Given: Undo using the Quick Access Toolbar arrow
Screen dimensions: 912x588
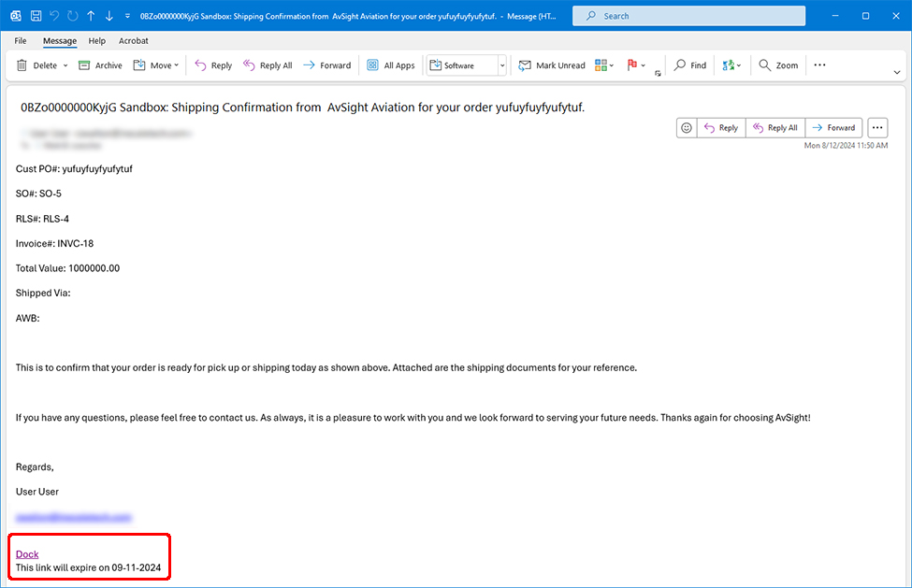Looking at the screenshot, I should click(x=53, y=15).
